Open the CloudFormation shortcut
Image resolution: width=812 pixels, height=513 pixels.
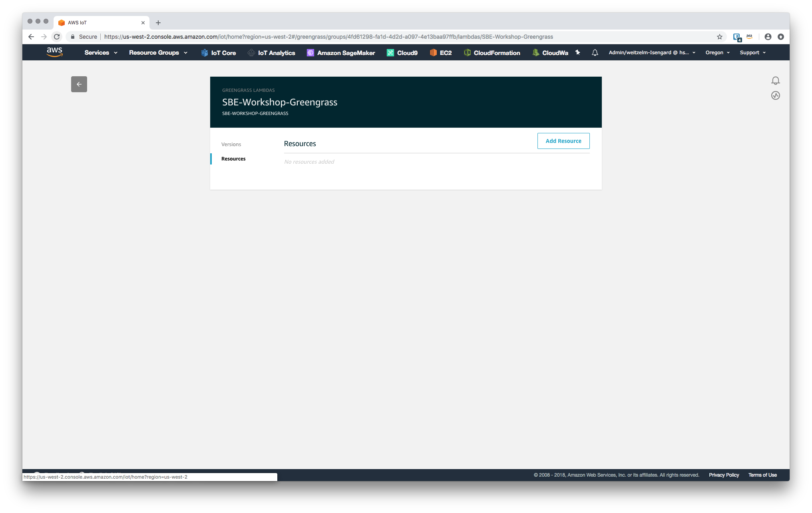[x=492, y=53]
